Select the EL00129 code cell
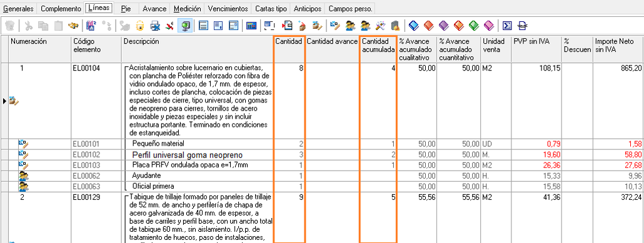The height and width of the screenshot is (243, 644). point(96,217)
